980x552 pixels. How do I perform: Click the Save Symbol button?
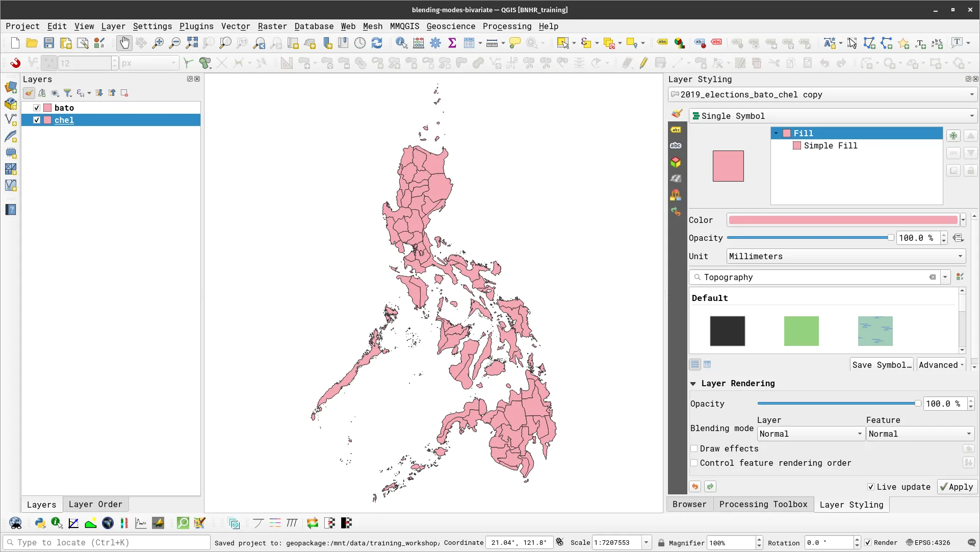tap(882, 364)
